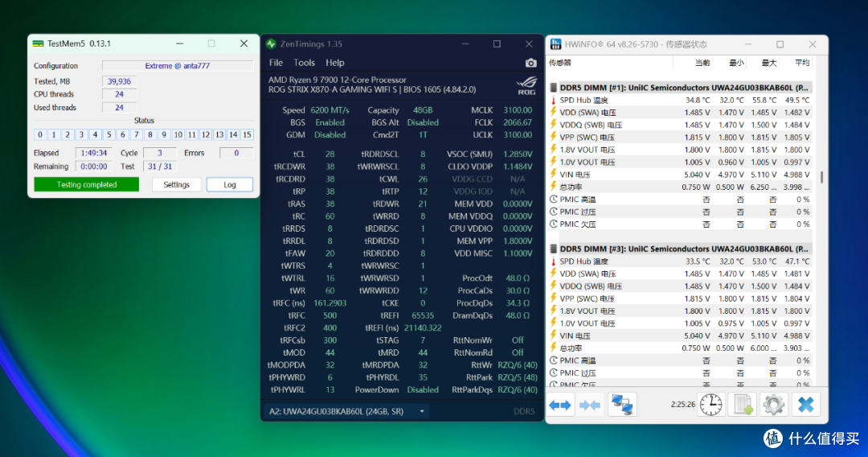
Task: Click HWiNFO log file add icon
Action: pyautogui.click(x=743, y=405)
